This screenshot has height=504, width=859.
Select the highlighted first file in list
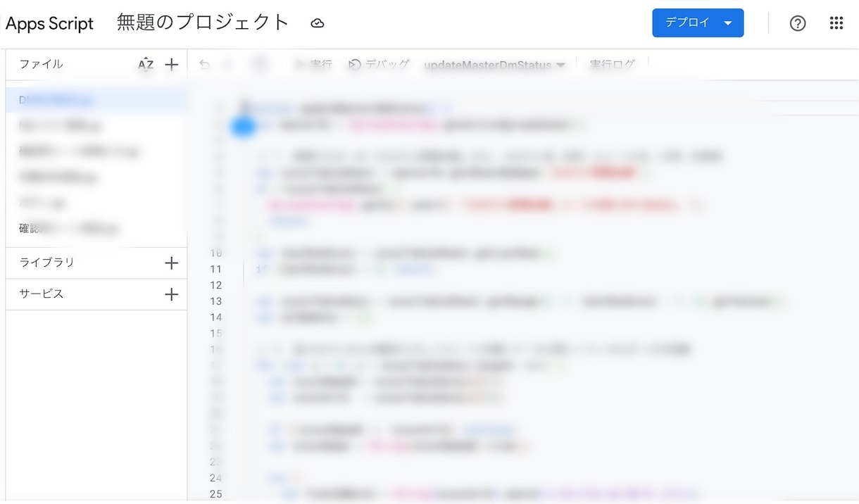[x=97, y=100]
